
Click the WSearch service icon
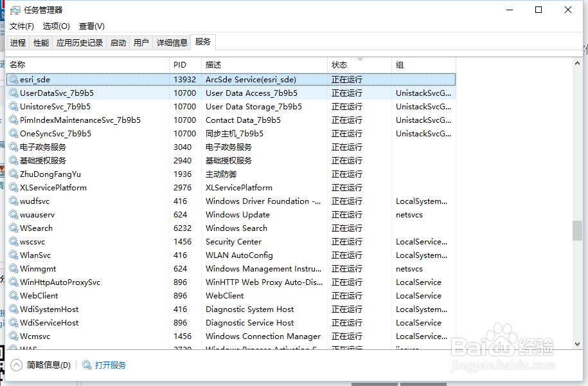click(12, 228)
